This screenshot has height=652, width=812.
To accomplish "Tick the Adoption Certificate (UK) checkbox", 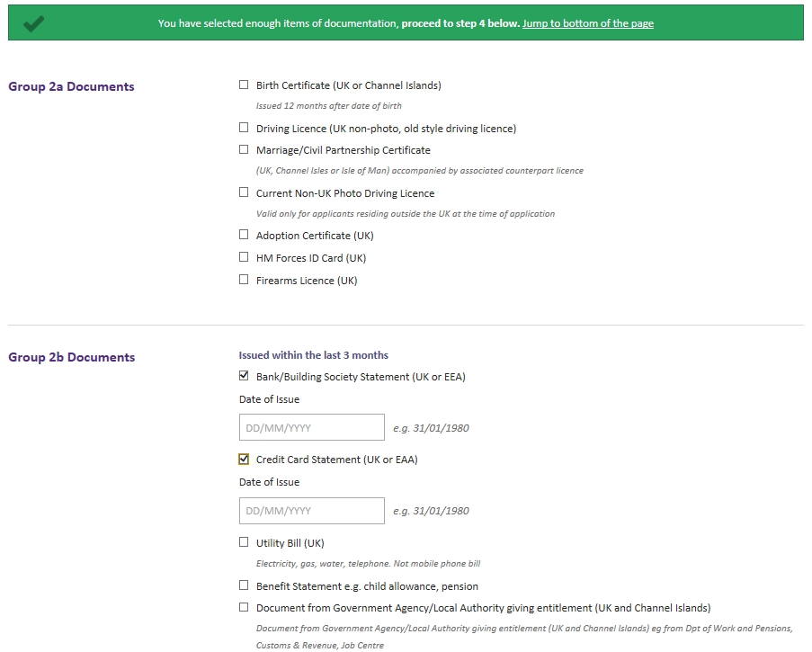I will tap(244, 235).
